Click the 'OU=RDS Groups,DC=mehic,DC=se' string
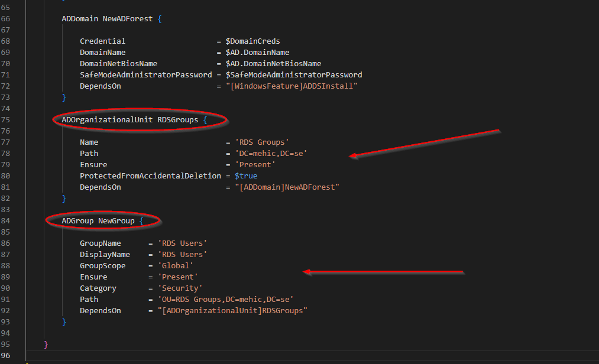Screen dimensions: 599x364 [225, 300]
